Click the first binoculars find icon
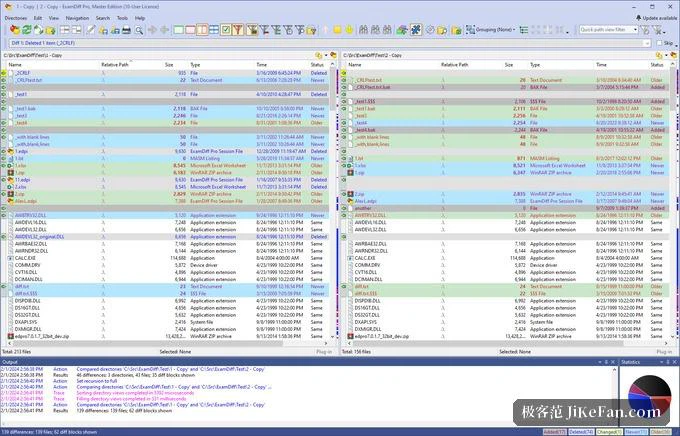The image size is (680, 436). [363, 30]
